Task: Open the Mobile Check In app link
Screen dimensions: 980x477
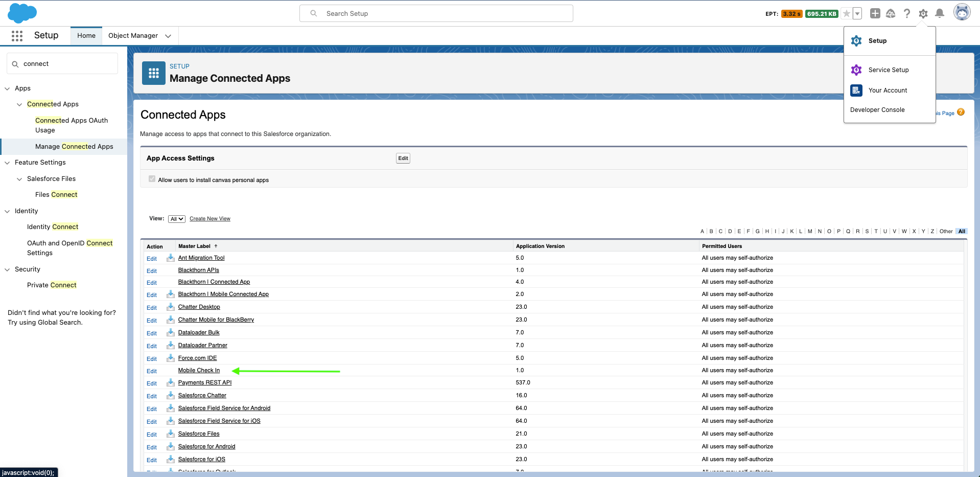Action: point(199,371)
